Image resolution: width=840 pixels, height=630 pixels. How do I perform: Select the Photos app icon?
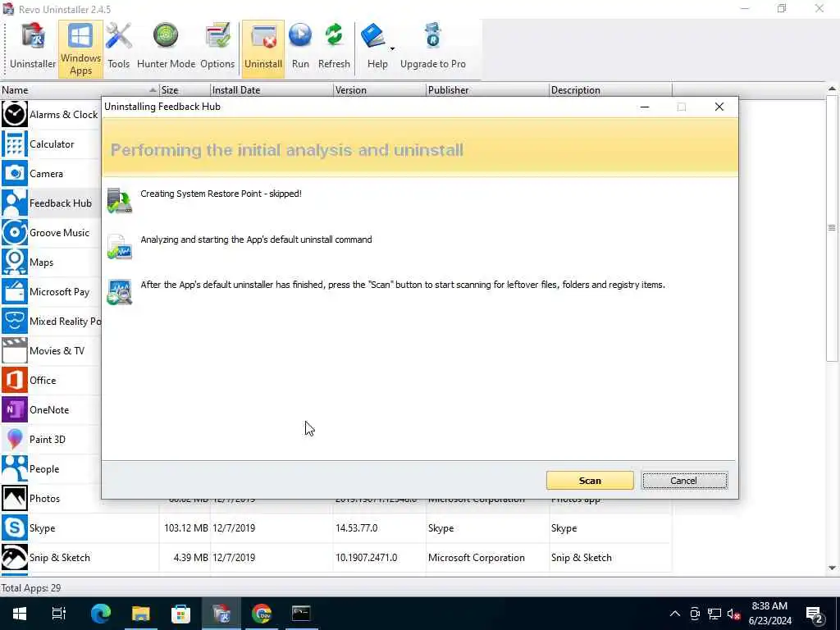[15, 498]
